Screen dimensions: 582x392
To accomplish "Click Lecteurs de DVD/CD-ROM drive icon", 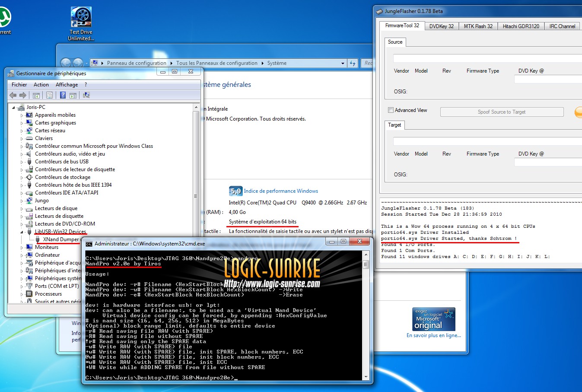I will (29, 224).
